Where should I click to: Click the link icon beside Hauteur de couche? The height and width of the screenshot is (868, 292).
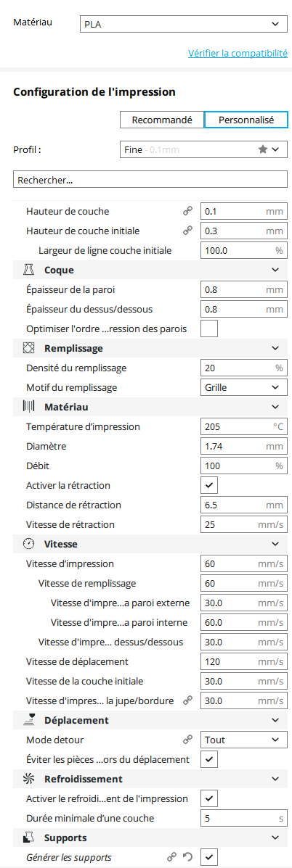click(188, 212)
